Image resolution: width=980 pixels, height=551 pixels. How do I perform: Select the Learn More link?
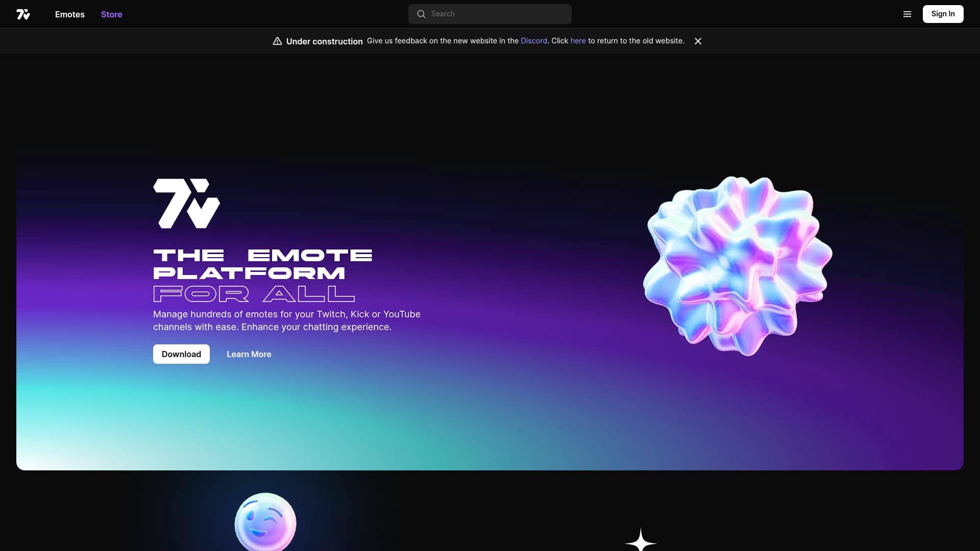(x=249, y=354)
